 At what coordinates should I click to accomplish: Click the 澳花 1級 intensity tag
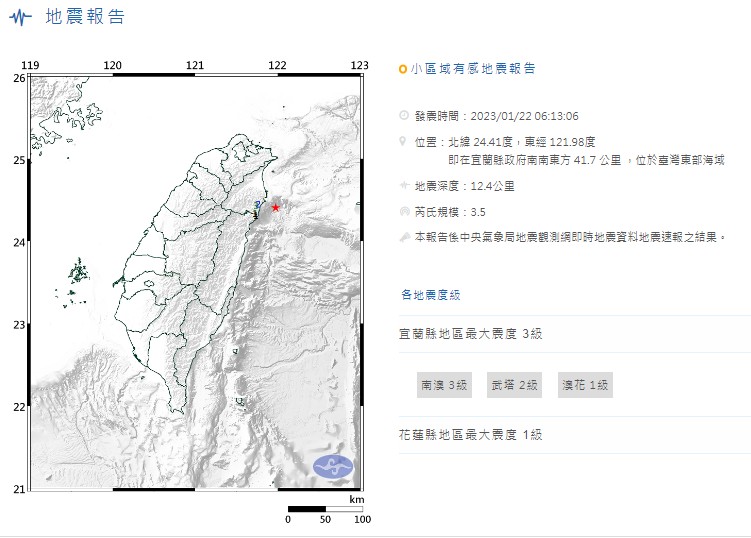tap(585, 385)
